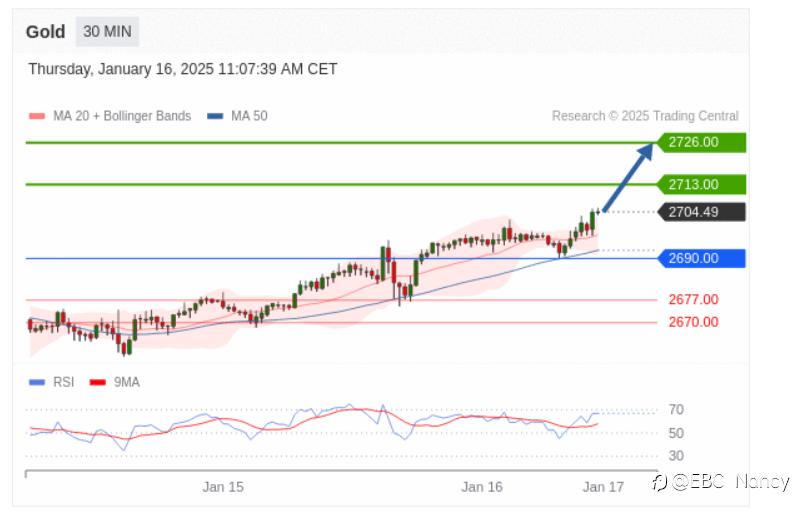The image size is (799, 515).
Task: Click the 30 MIN timeframe badge
Action: [x=107, y=32]
